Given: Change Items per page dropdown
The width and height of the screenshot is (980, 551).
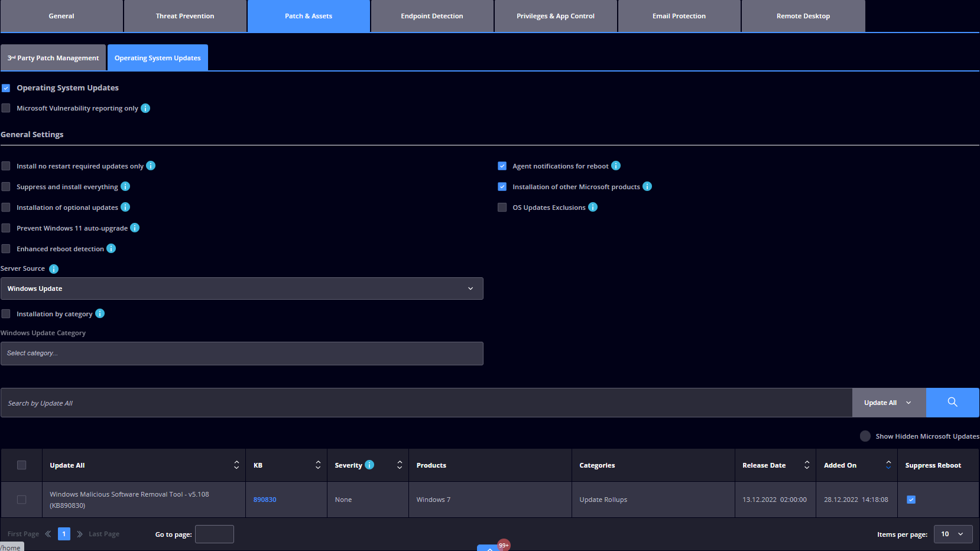Looking at the screenshot, I should [953, 534].
